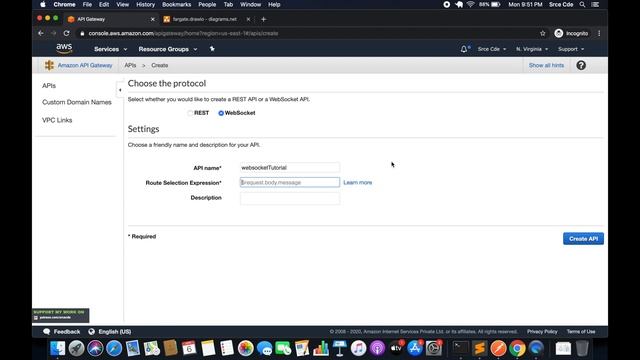Open the N. Virginia region dropdown
Image resolution: width=640 pixels, height=360 pixels.
(x=532, y=49)
